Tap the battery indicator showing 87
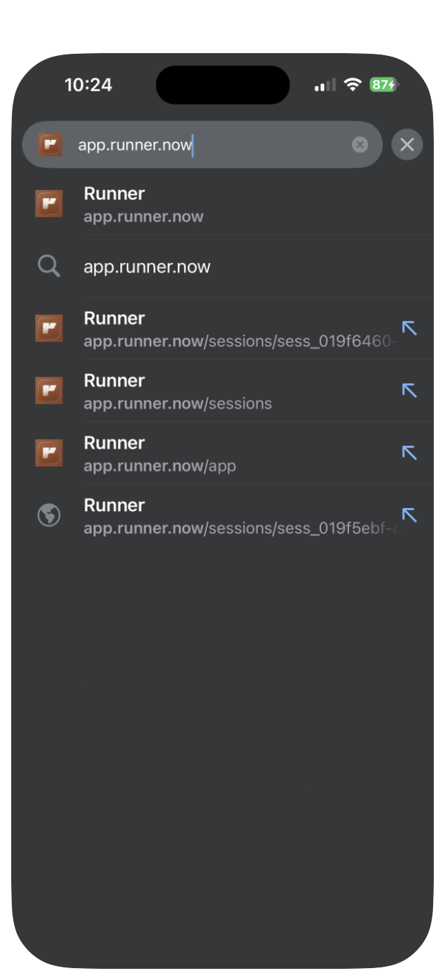445x980 pixels. pos(384,85)
